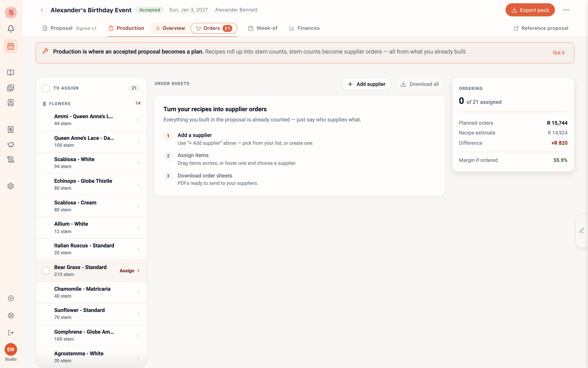Click the Recipe estimate R 14,924 value
Screen dimensions: 588x368
(558, 133)
